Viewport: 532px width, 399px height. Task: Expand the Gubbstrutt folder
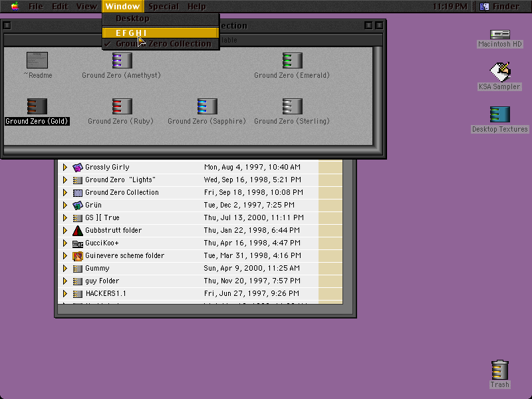[x=65, y=231]
